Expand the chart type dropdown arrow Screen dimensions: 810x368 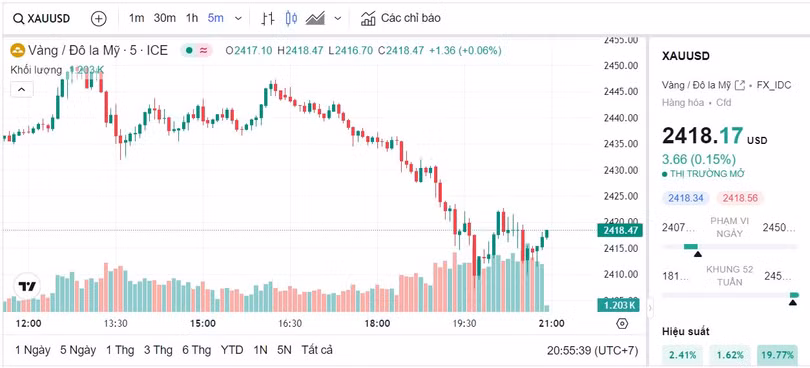pyautogui.click(x=338, y=19)
